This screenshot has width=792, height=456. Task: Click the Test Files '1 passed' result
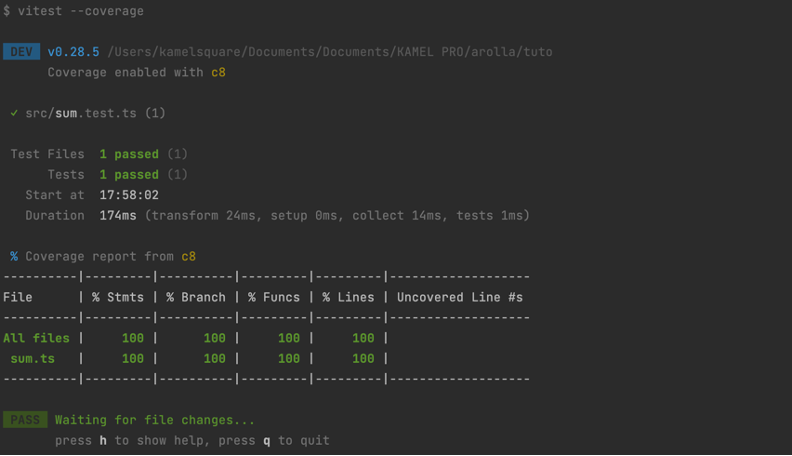[129, 154]
